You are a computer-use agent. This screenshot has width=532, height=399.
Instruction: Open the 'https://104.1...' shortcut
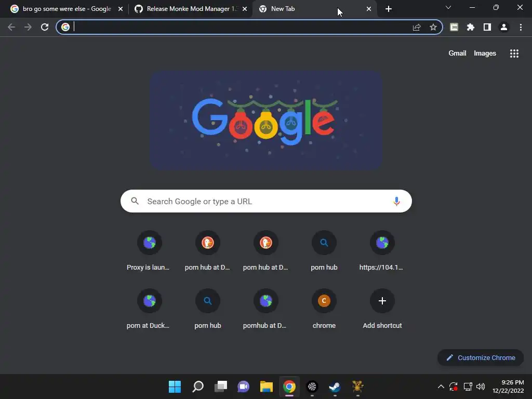(x=382, y=251)
